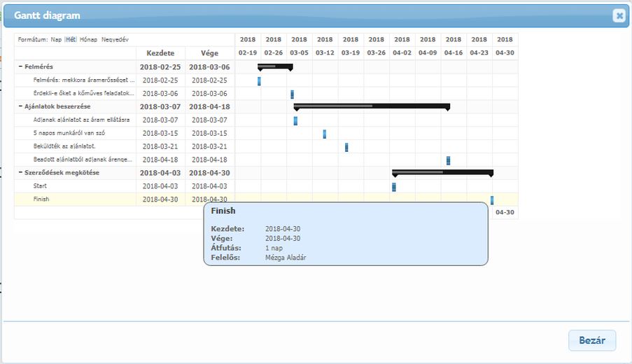Screen dimensions: 632x364
Task: Select the Finish task row name
Action: click(x=41, y=199)
